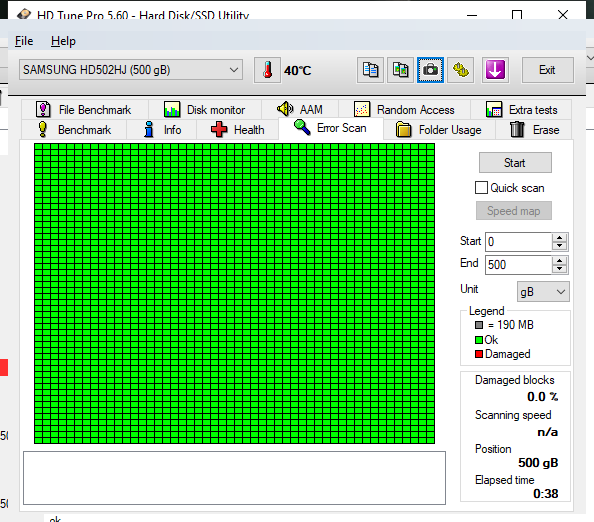
Task: Click the End value input field
Action: coord(518,264)
